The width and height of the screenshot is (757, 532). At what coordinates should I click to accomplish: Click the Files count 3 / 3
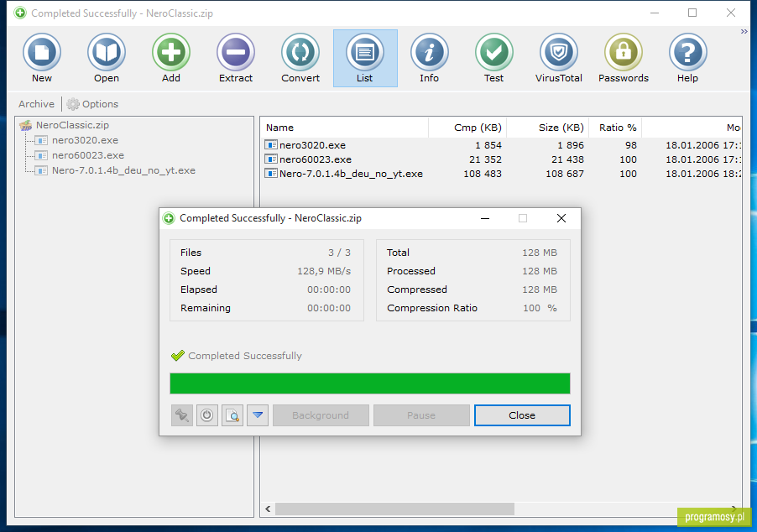339,253
